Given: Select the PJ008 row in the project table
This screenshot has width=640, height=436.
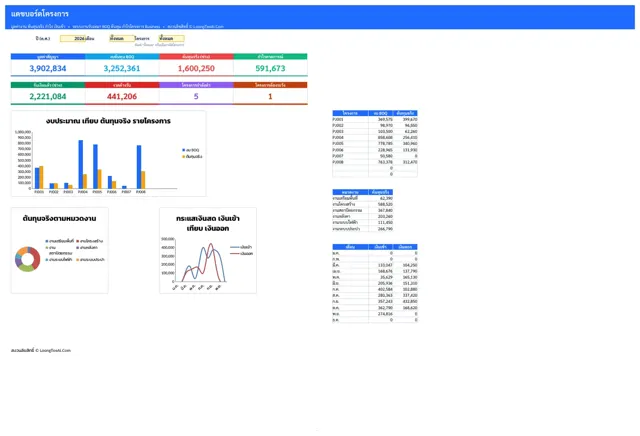Looking at the screenshot, I should [375, 162].
